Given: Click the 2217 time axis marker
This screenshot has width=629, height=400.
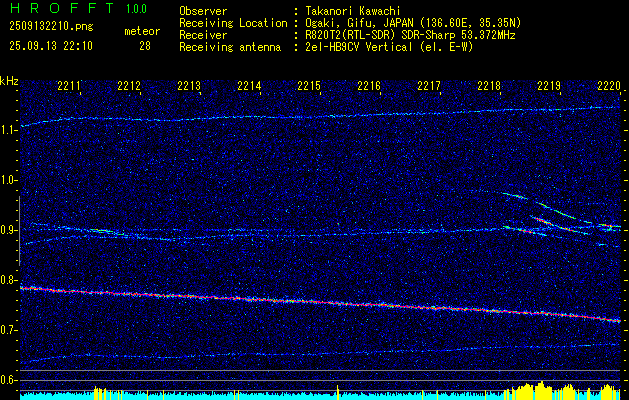Looking at the screenshot, I should (x=429, y=85).
